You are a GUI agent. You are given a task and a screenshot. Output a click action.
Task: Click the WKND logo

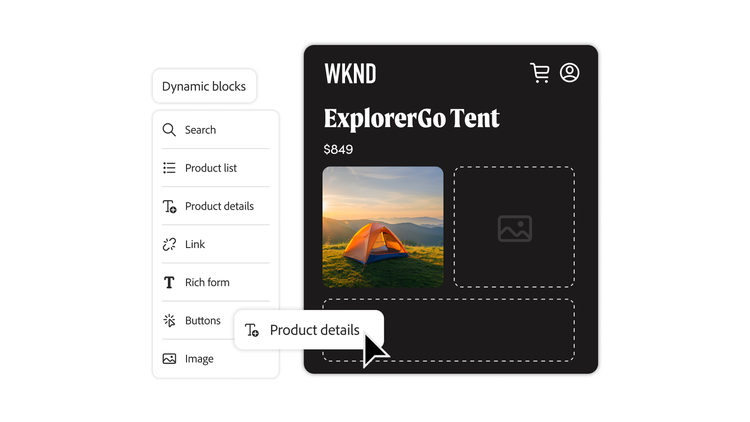[x=350, y=74]
